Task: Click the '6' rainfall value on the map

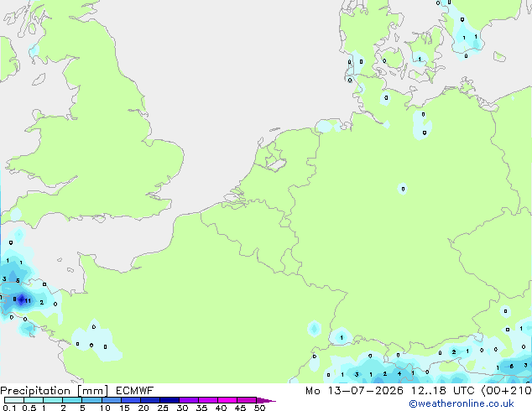Action: pyautogui.click(x=512, y=367)
